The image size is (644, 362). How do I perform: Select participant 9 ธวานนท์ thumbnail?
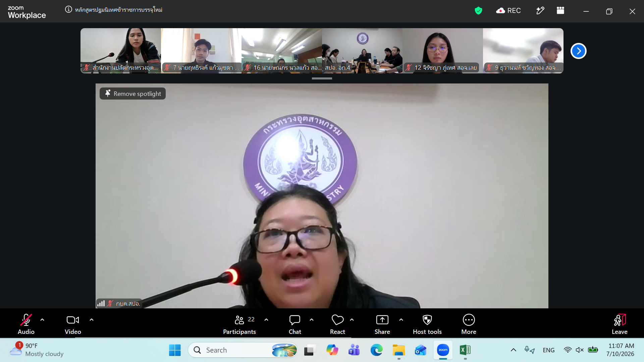pyautogui.click(x=523, y=51)
